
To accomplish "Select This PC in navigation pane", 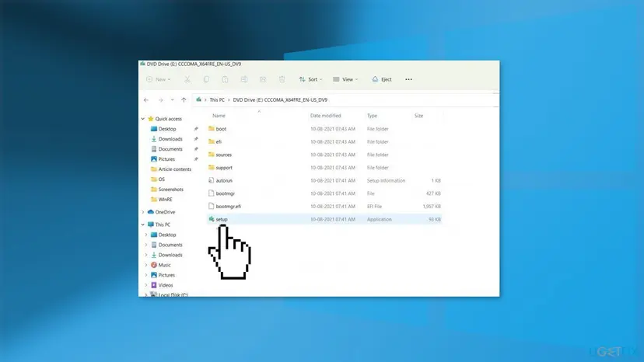I will pos(163,225).
